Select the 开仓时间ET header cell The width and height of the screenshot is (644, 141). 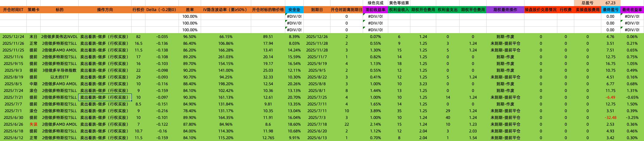[x=13, y=10]
